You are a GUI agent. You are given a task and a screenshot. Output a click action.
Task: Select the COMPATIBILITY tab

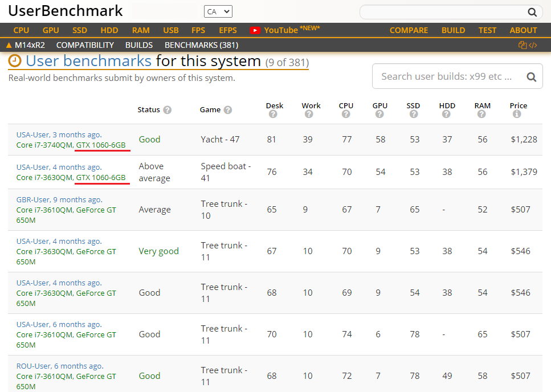[x=85, y=46]
